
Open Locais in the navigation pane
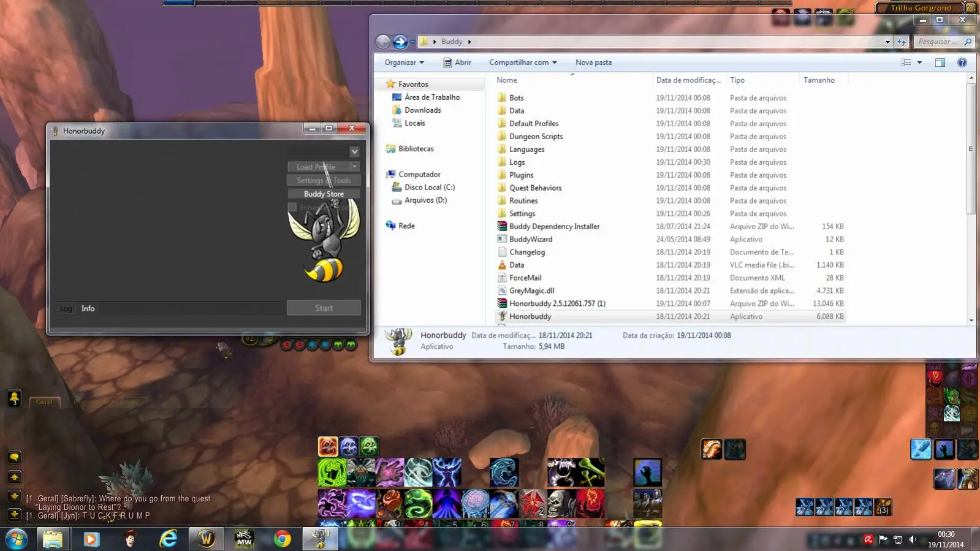[414, 123]
